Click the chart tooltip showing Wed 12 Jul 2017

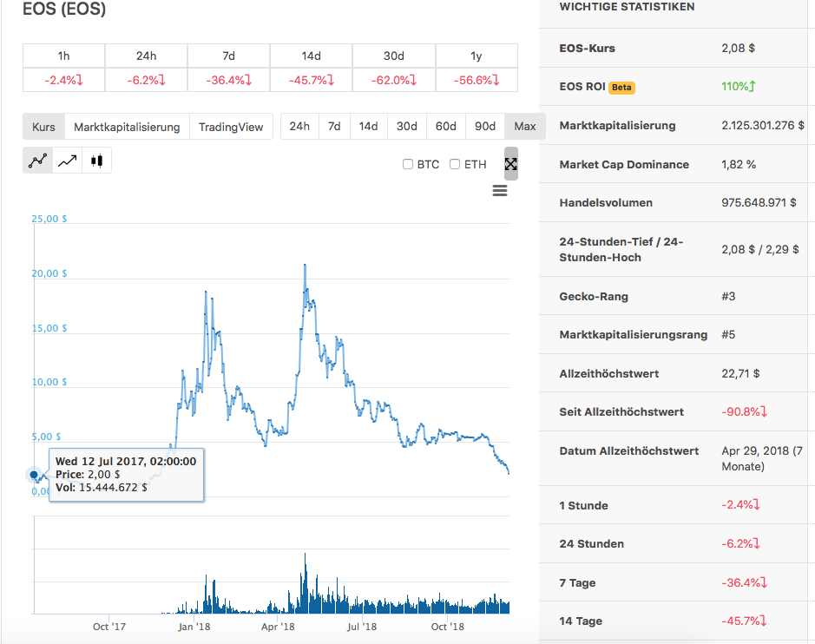(x=125, y=475)
